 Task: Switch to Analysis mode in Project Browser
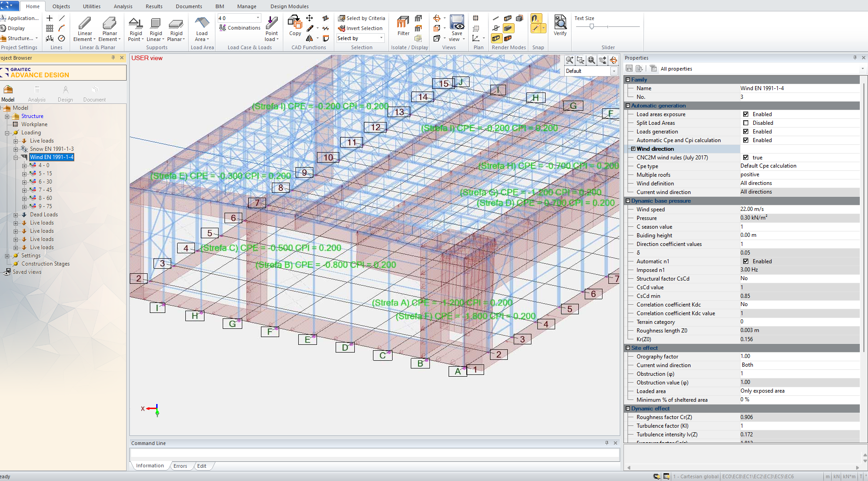37,94
